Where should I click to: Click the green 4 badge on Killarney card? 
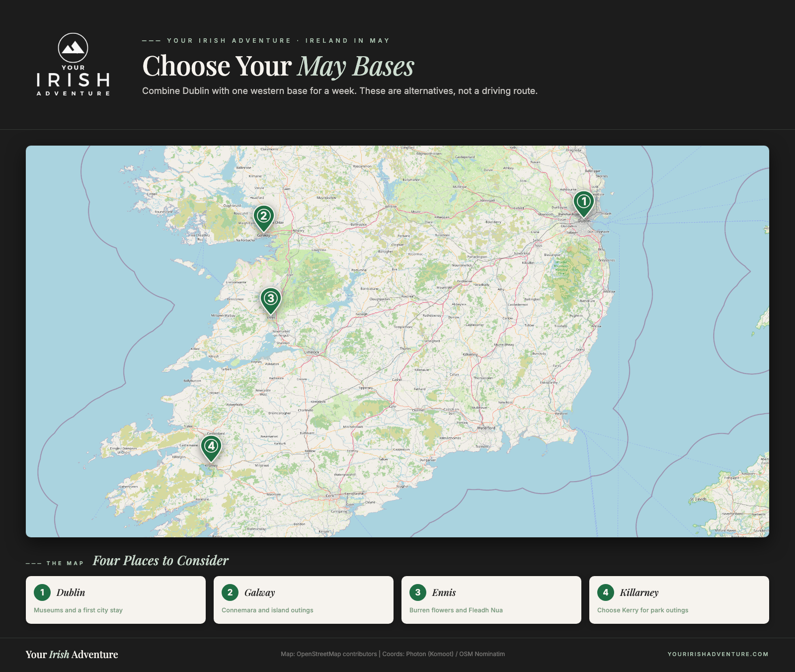tap(606, 592)
